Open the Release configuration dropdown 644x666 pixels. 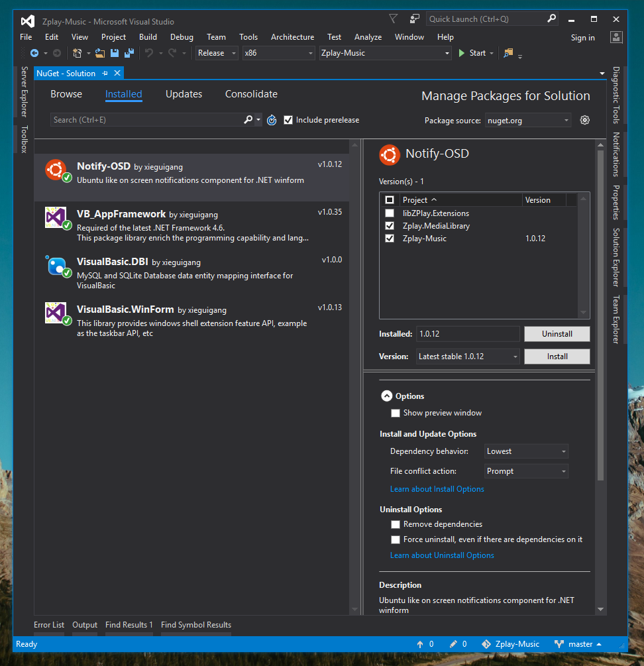pyautogui.click(x=217, y=53)
